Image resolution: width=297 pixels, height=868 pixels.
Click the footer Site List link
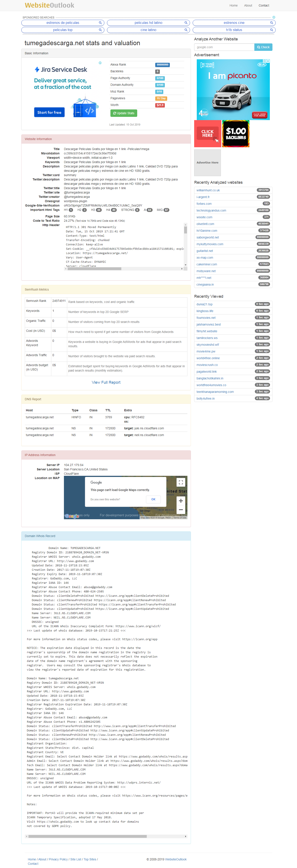point(76,859)
